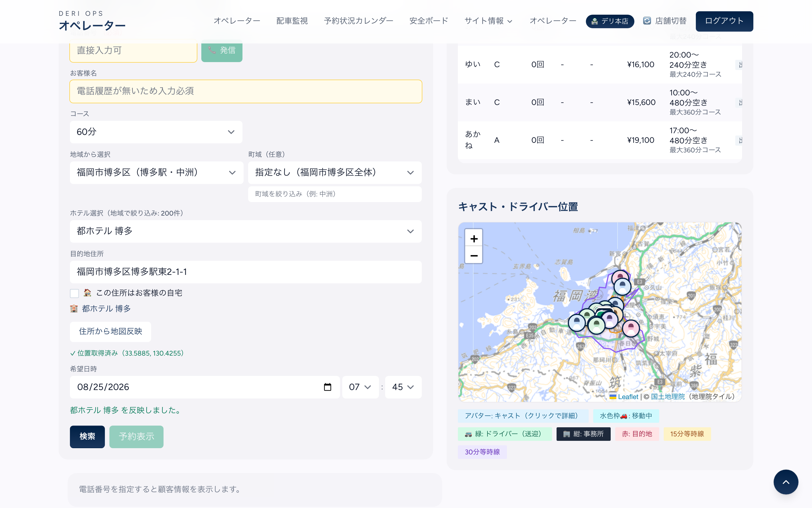Screen dimensions: 812x508
Task: Click the 15分等時線 legend chip
Action: tap(687, 434)
